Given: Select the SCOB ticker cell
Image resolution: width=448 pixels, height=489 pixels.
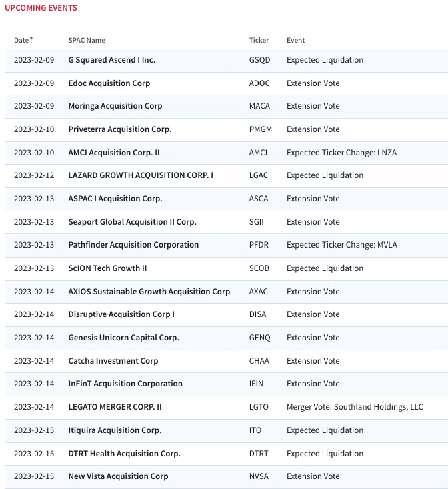Looking at the screenshot, I should tap(259, 268).
